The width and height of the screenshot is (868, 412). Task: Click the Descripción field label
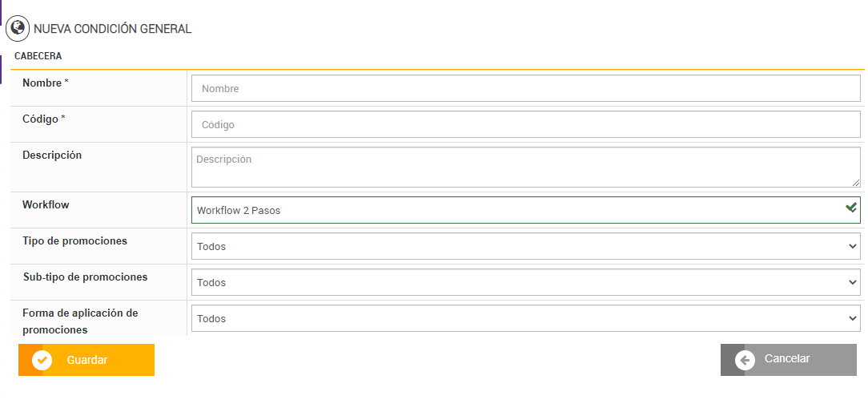[x=52, y=156]
